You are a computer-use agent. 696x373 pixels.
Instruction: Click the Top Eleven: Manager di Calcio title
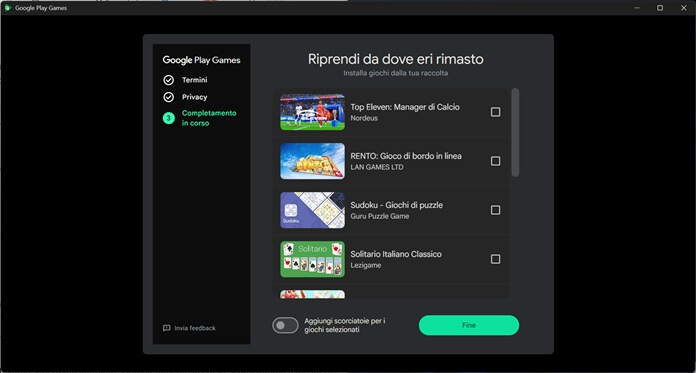pos(405,107)
